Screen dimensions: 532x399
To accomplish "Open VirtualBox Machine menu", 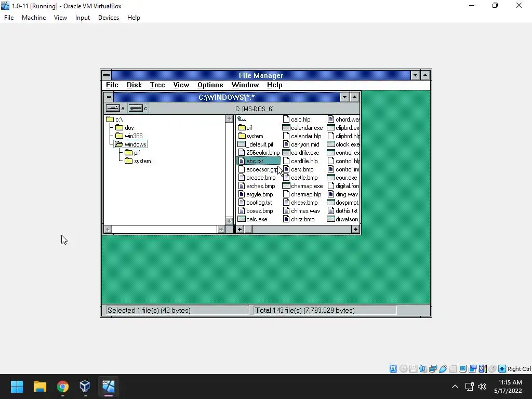I will [34, 18].
